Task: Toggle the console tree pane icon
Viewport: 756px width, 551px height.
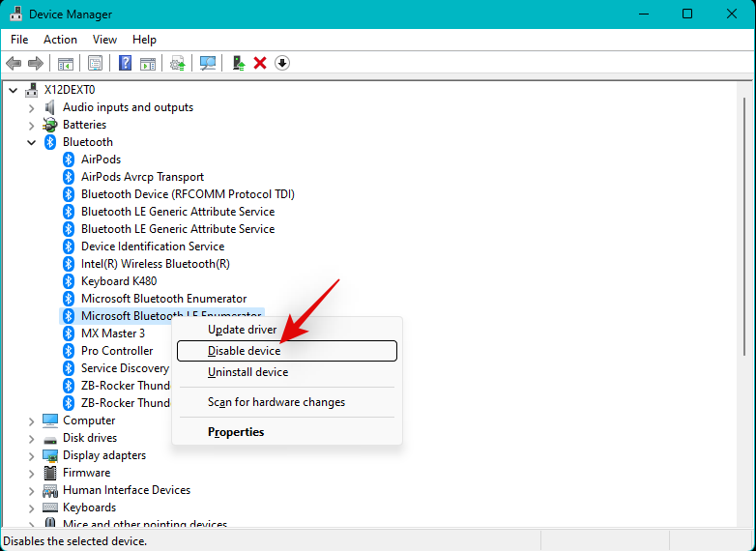Action: click(x=66, y=63)
